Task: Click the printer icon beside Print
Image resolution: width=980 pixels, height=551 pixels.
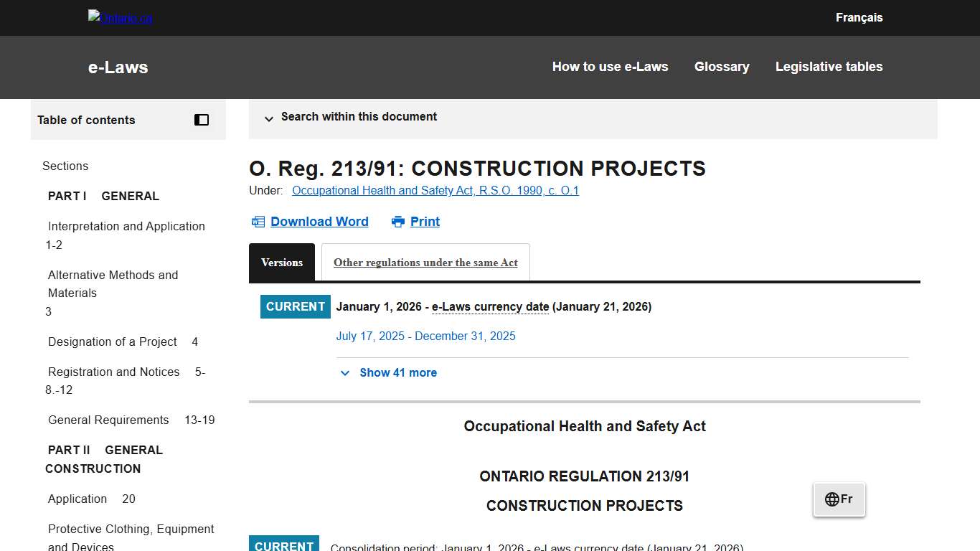Action: pos(397,222)
